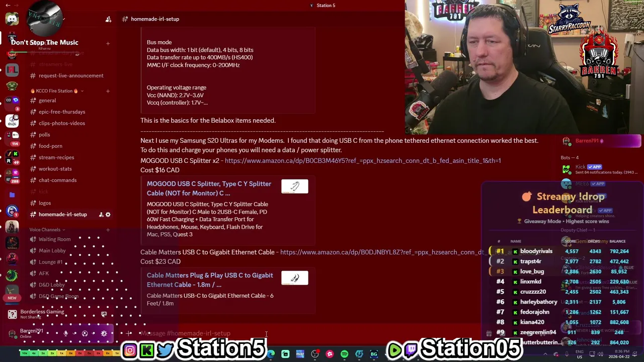Toggle microphone mute in user panel

(65, 333)
